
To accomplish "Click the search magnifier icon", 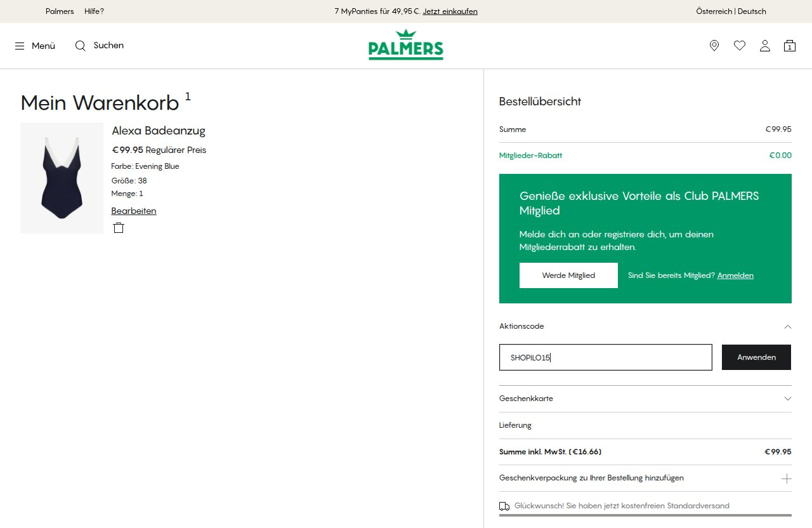I will (80, 46).
